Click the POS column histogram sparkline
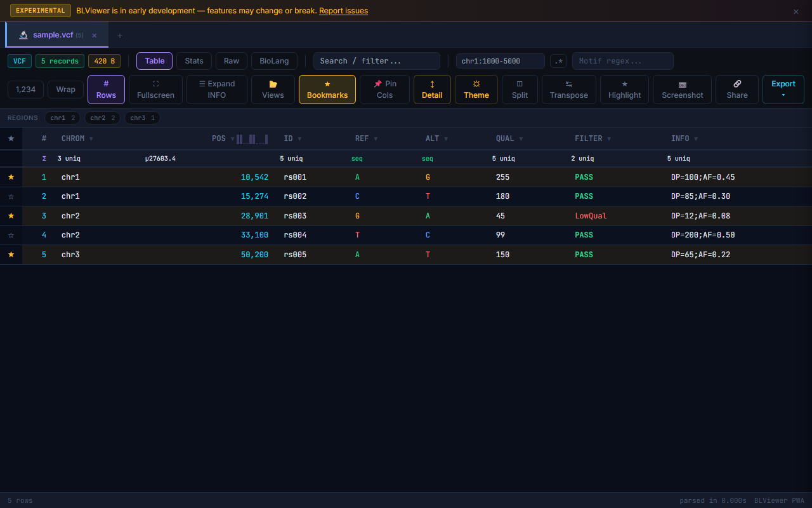This screenshot has height=508, width=812. point(252,139)
